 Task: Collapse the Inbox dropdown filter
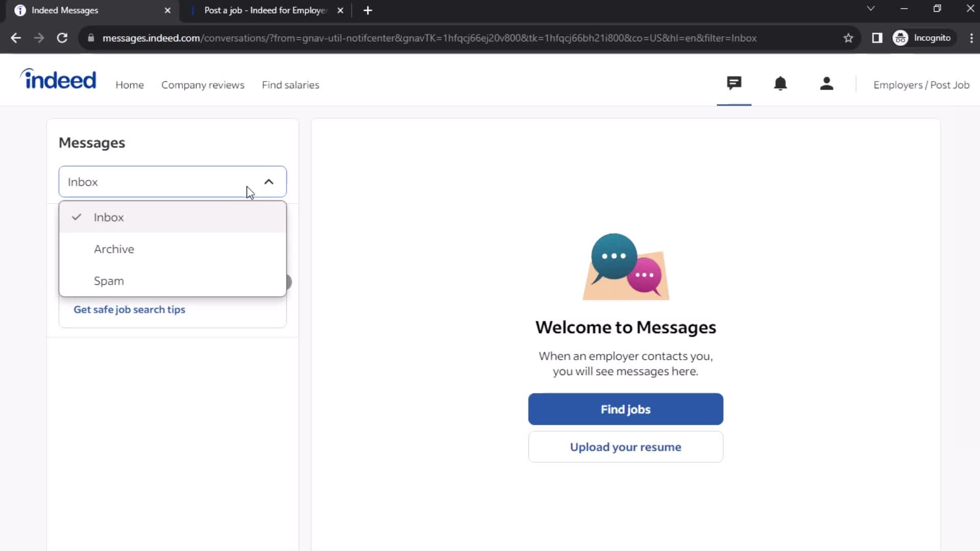coord(268,182)
